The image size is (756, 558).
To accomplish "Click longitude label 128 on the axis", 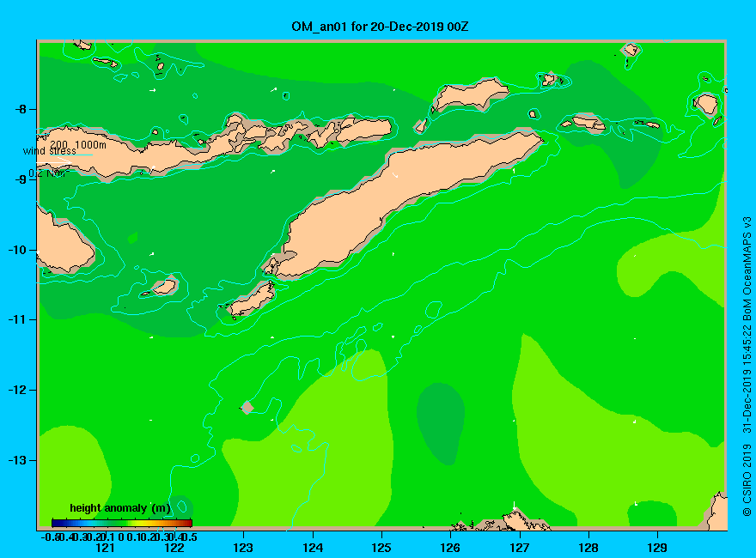I will tap(588, 548).
